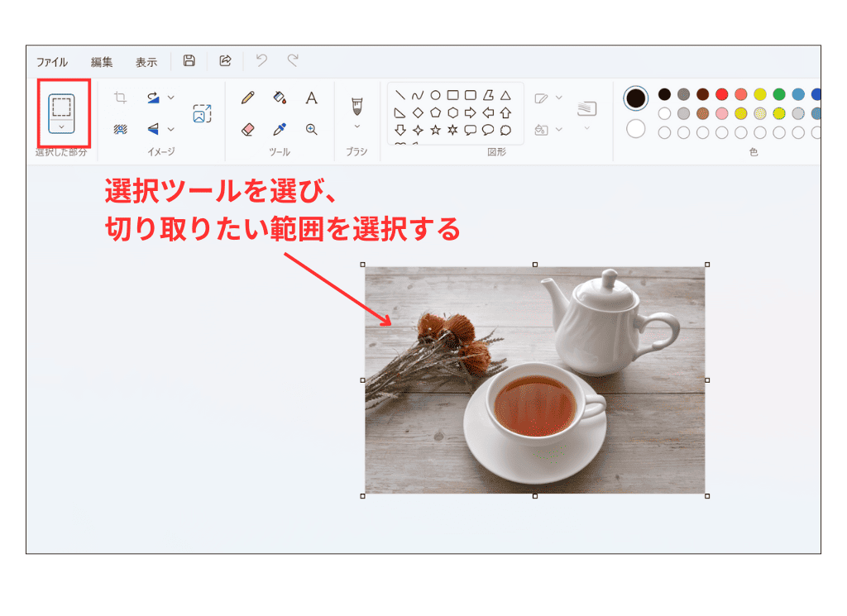Select the Pencil tool
Screen dimensions: 847x616
pos(247,96)
